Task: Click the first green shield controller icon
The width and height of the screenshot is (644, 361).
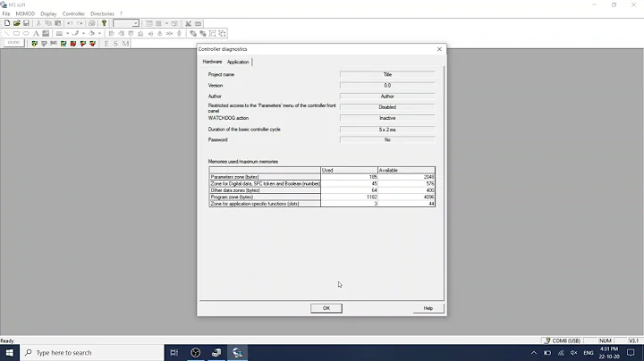Action: (x=35, y=44)
